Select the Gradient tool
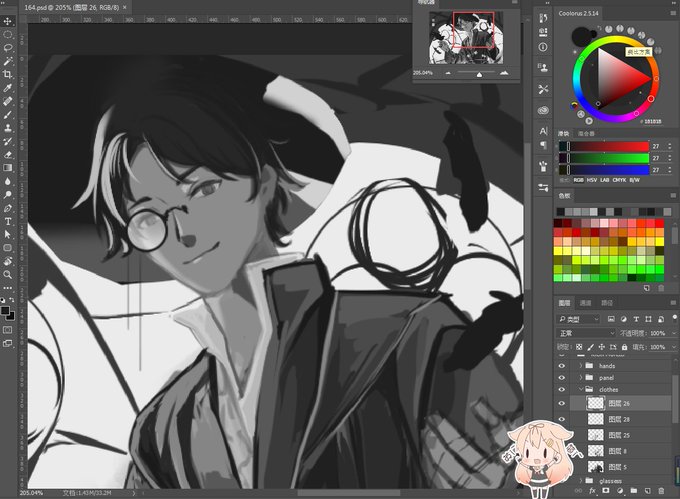 8,168
